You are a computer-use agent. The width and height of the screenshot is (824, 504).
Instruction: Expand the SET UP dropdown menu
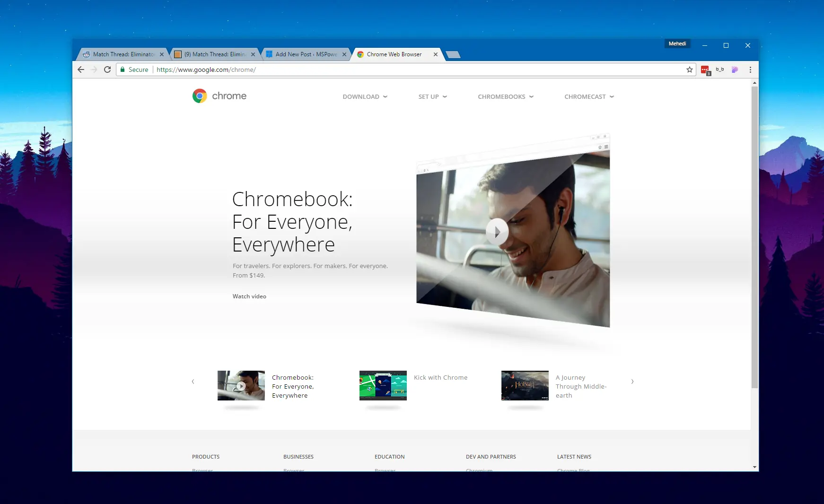(432, 96)
